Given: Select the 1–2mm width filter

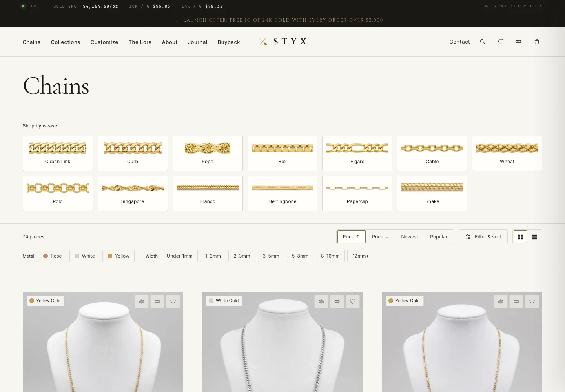Looking at the screenshot, I should pyautogui.click(x=213, y=256).
